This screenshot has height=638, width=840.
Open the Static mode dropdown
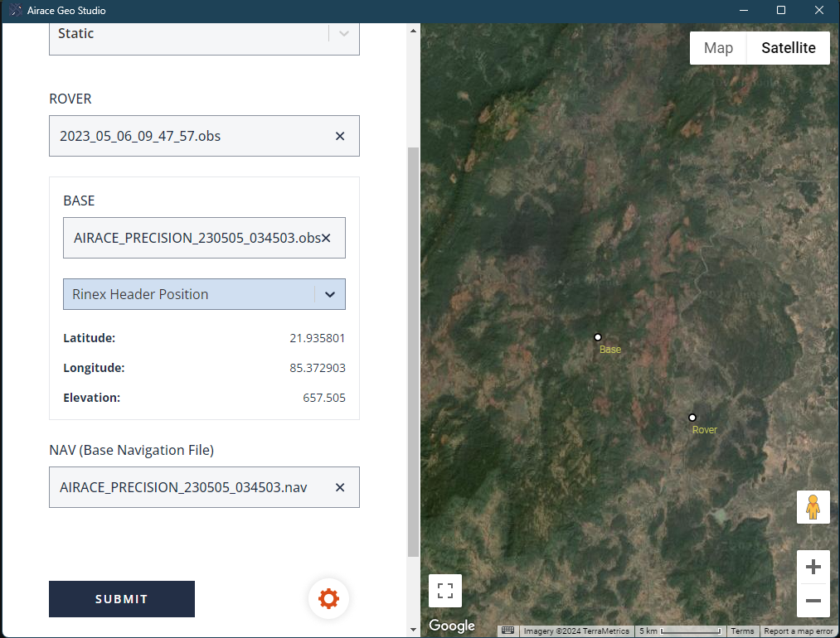(344, 34)
